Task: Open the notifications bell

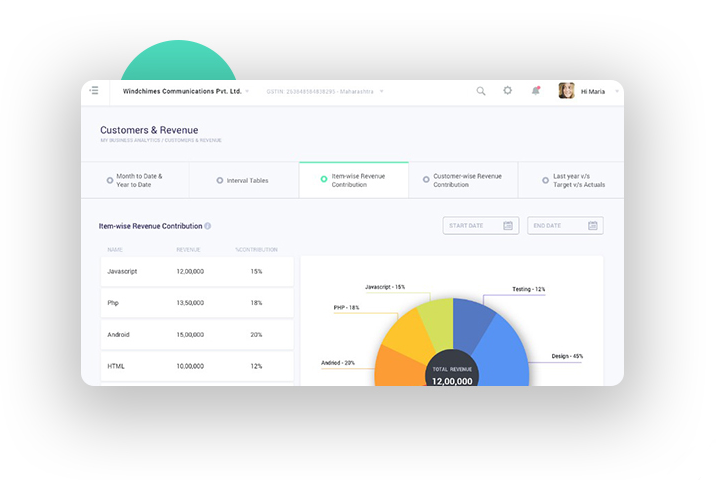Action: tap(536, 91)
